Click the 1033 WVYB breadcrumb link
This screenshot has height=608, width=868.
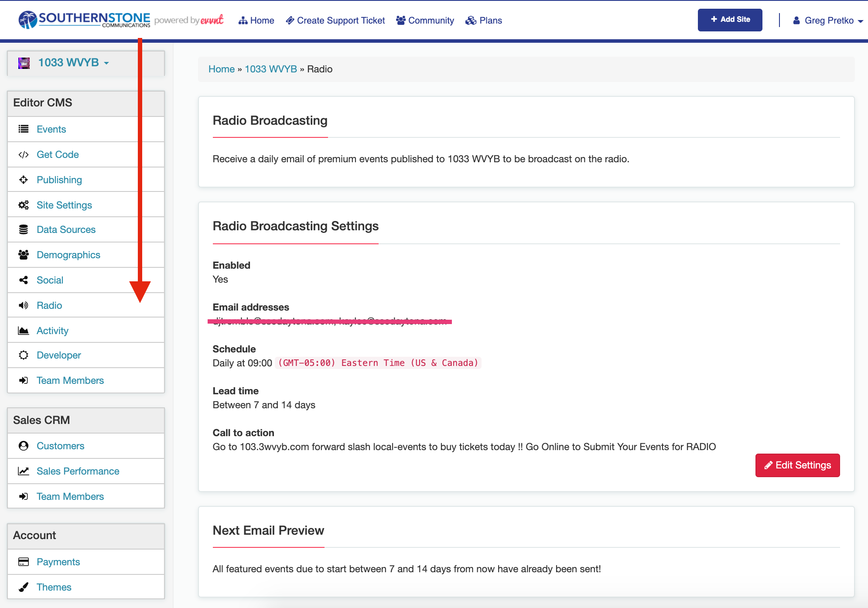[271, 69]
